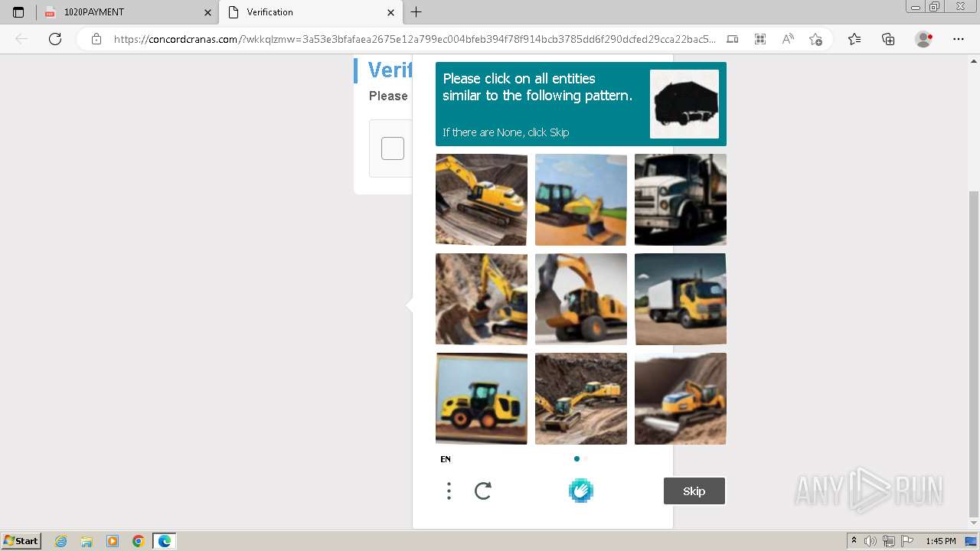980x551 pixels.
Task: Open the tab actions menu icon
Action: point(18,12)
